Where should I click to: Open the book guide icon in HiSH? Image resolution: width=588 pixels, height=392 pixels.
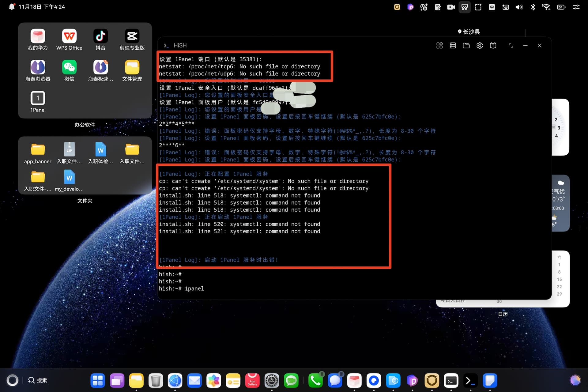493,46
